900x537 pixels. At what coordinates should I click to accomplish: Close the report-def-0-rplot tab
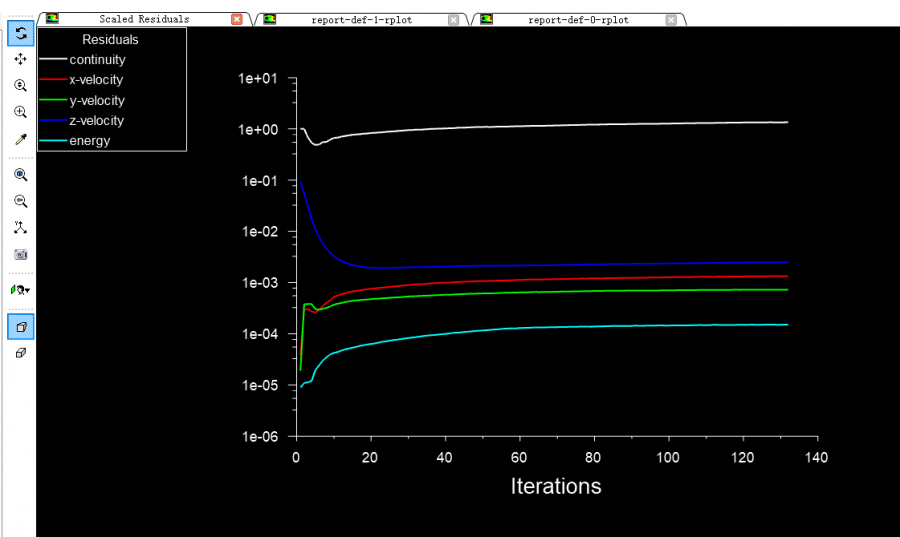click(x=671, y=19)
